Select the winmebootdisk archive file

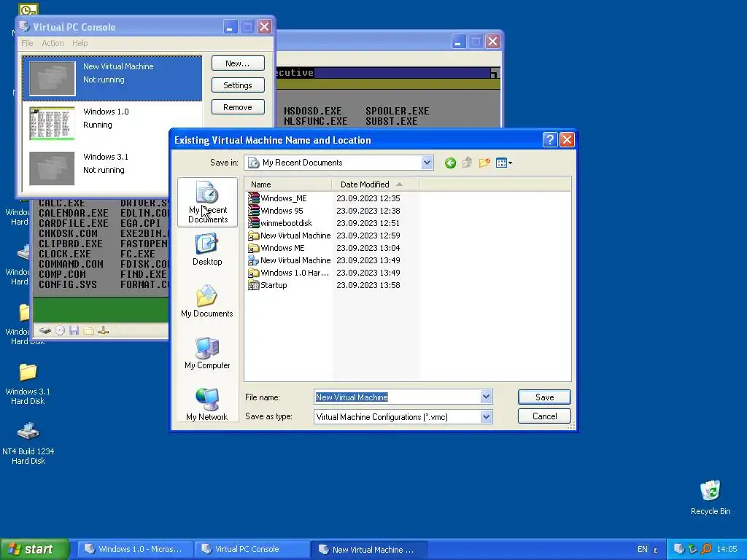pos(281,223)
